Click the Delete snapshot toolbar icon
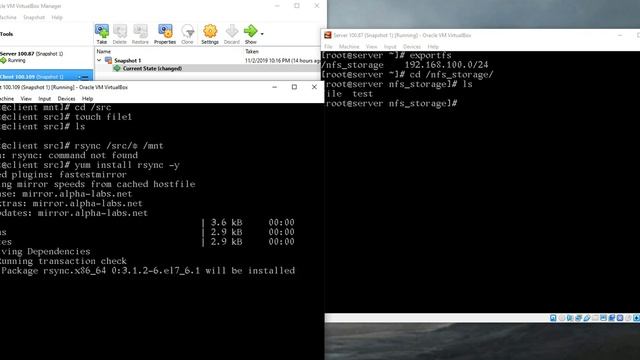The image size is (640, 360). tap(120, 34)
